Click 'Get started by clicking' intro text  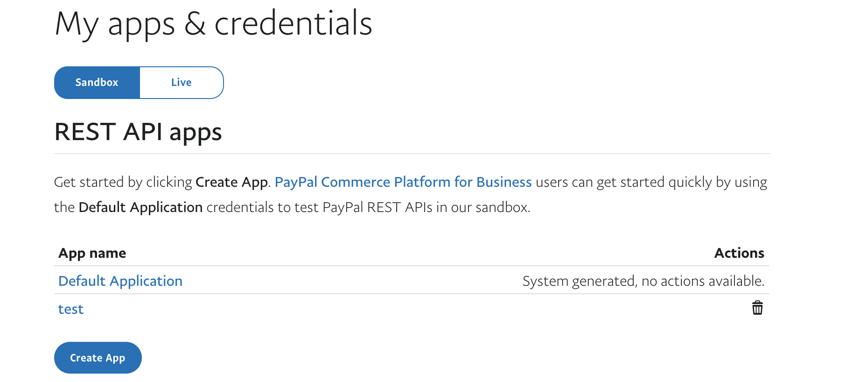(x=123, y=182)
